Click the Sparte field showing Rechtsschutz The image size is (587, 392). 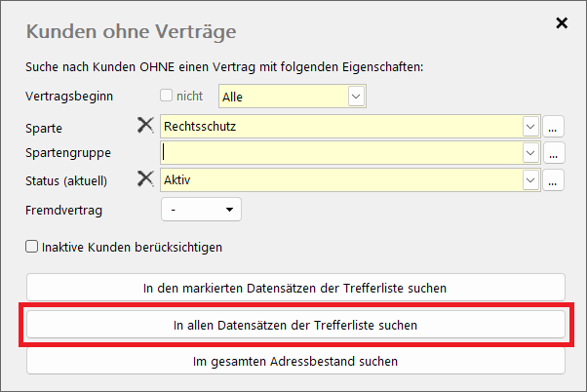[341, 127]
